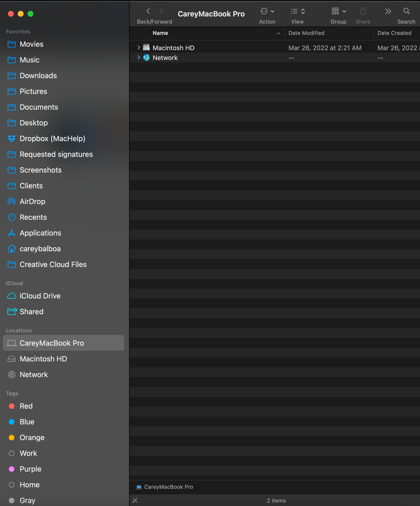Show Recents files
This screenshot has height=506, width=420.
tap(63, 217)
